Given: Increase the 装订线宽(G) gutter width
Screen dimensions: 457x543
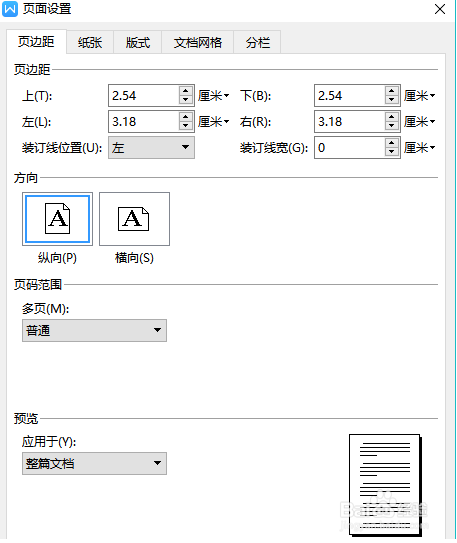Looking at the screenshot, I should coord(392,143).
